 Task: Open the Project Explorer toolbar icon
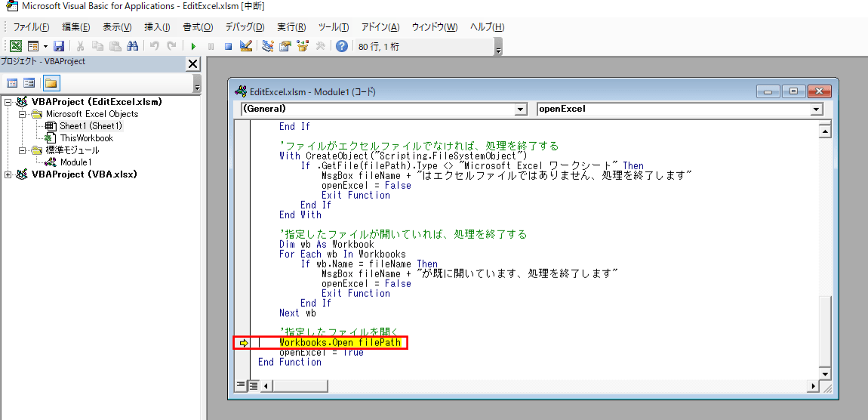click(268, 46)
